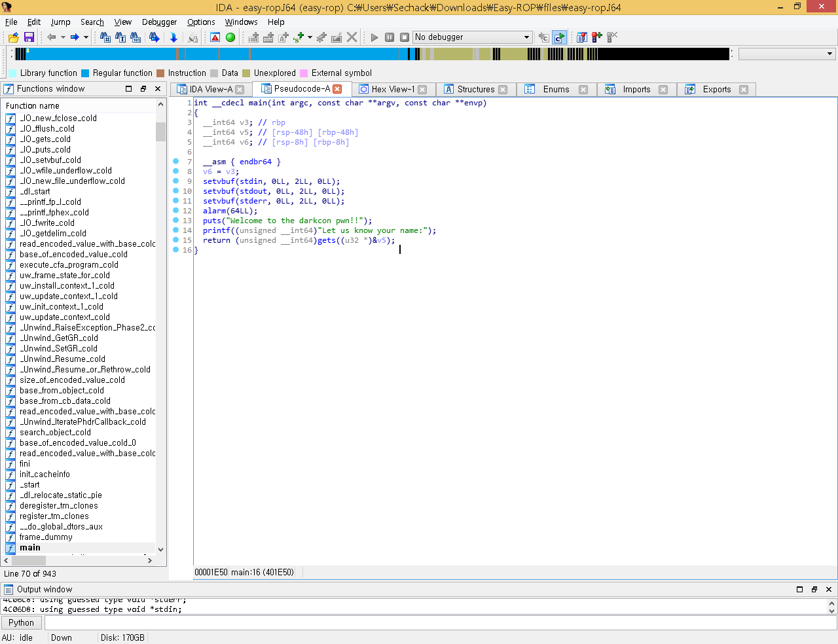Click the navigation band empty dropdown
Image resolution: width=838 pixels, height=644 pixels.
787,54
